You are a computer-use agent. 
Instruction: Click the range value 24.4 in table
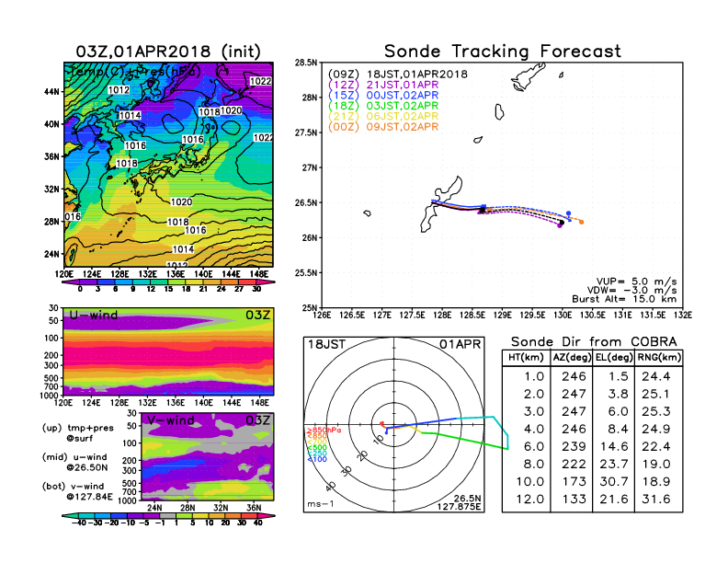pos(656,376)
